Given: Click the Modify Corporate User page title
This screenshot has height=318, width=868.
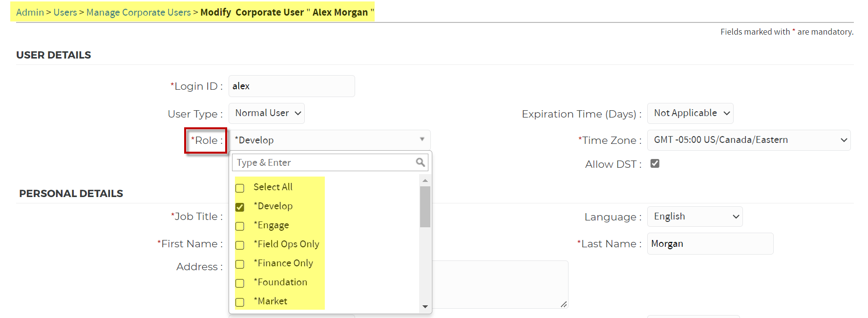Looking at the screenshot, I should [x=287, y=12].
